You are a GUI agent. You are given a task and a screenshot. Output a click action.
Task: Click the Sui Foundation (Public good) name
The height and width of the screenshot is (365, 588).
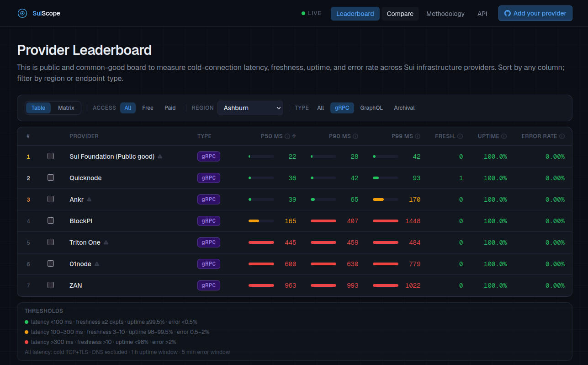pos(112,156)
